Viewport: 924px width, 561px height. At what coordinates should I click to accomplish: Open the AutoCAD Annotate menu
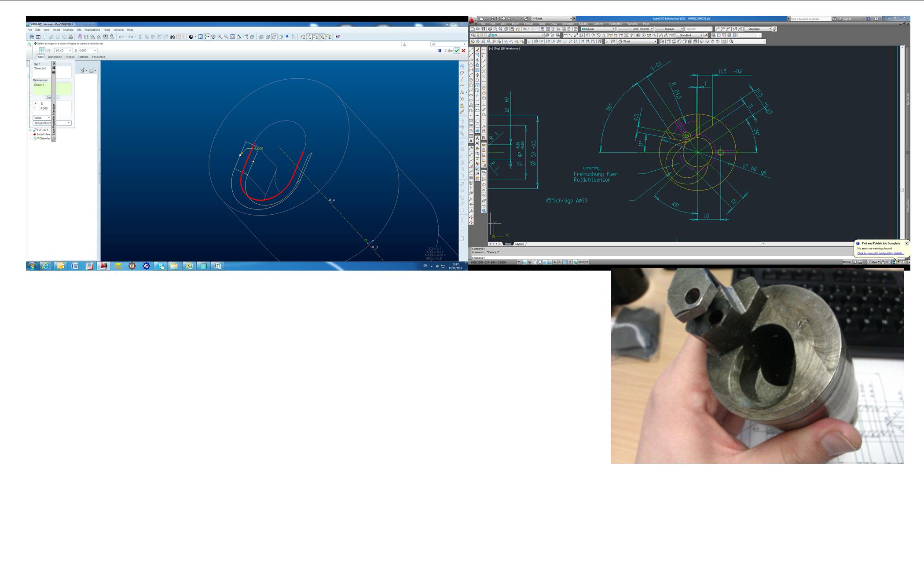pyautogui.click(x=568, y=24)
